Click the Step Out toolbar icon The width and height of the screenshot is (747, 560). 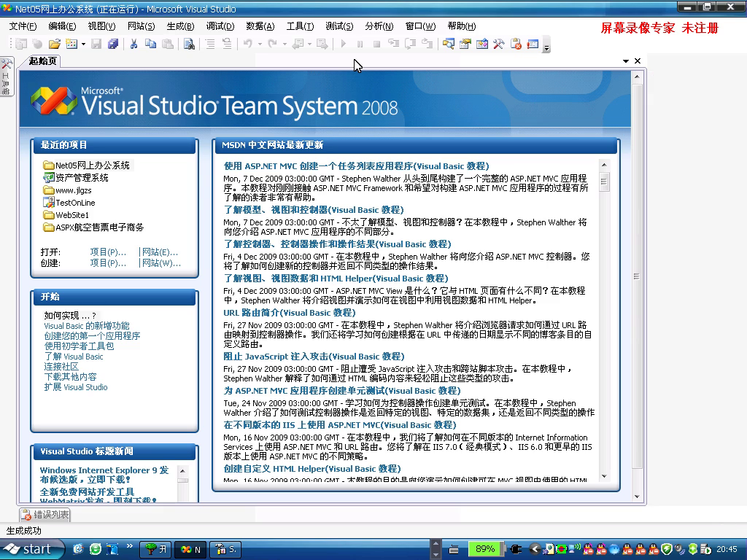point(427,44)
